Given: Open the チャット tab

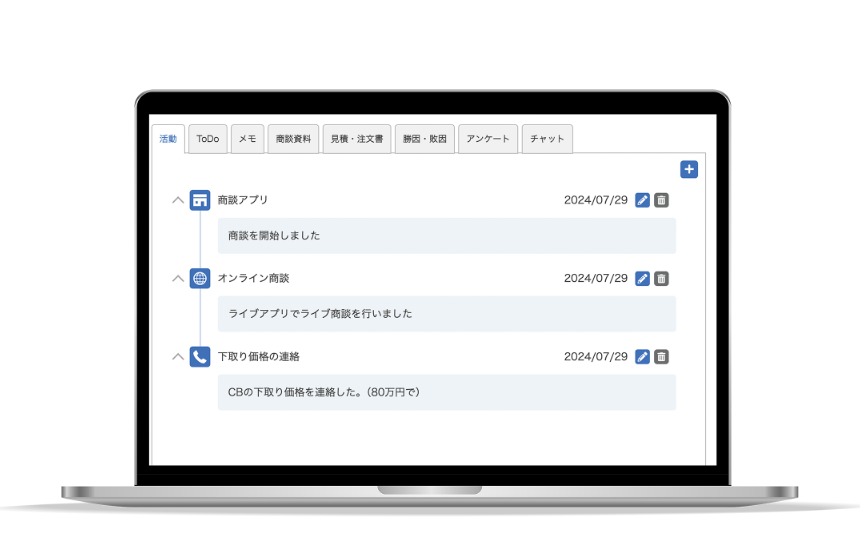Looking at the screenshot, I should [547, 139].
